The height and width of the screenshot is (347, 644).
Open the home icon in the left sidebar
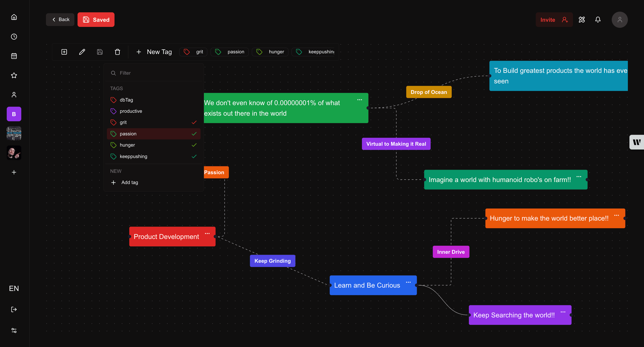tap(14, 17)
